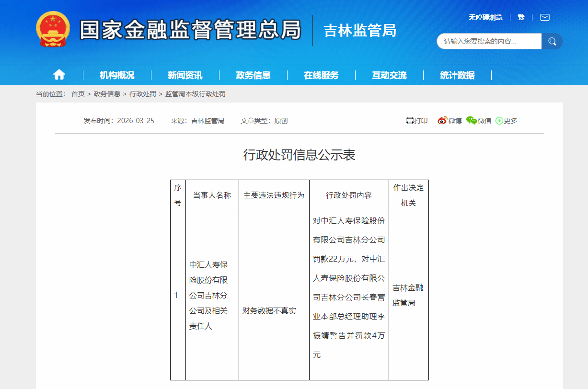
Task: Toggle traditional Chinese with 繁 button
Action: (521, 17)
